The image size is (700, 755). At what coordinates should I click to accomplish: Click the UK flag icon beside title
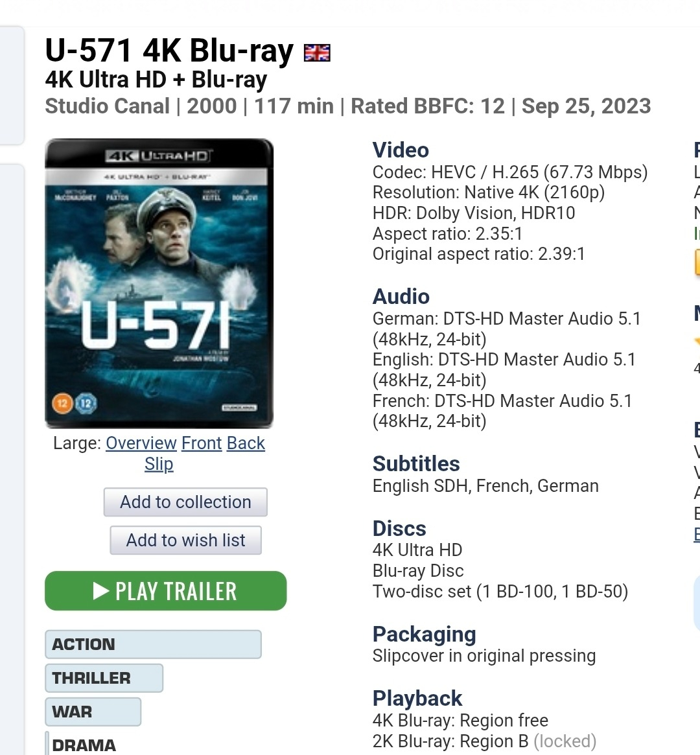[317, 52]
